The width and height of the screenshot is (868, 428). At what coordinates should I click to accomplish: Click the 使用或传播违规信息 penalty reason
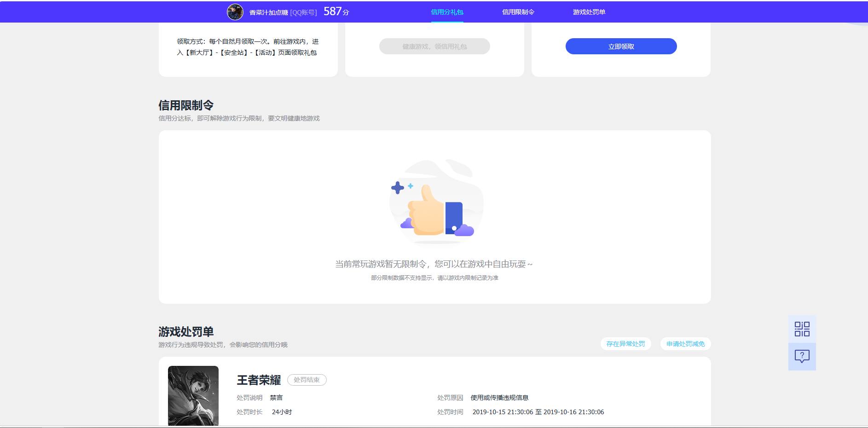tap(499, 398)
